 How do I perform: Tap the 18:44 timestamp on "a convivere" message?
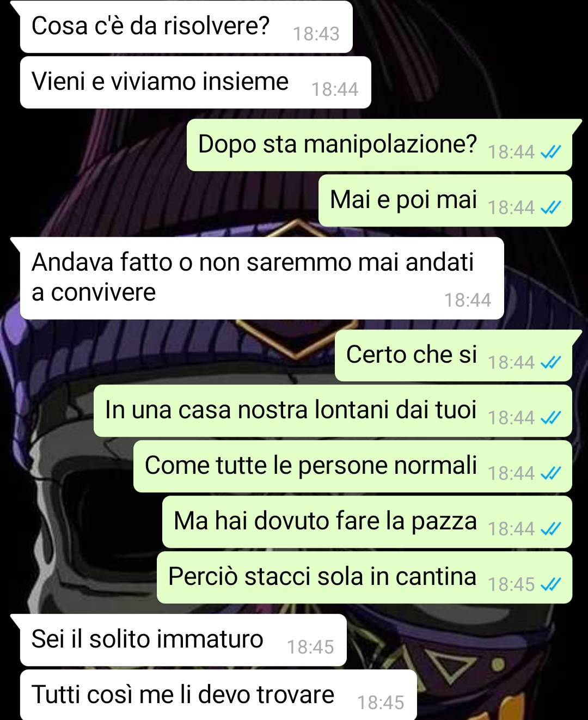click(468, 300)
